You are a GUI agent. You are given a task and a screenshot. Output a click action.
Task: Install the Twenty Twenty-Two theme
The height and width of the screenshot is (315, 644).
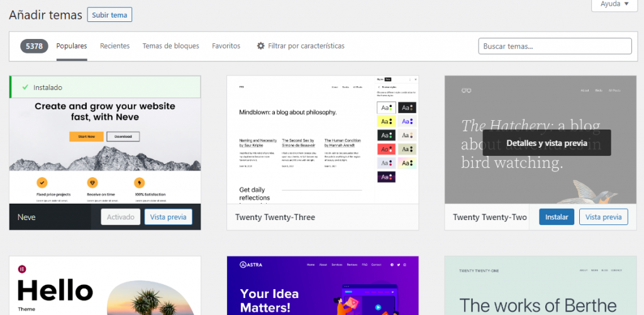[x=557, y=217]
